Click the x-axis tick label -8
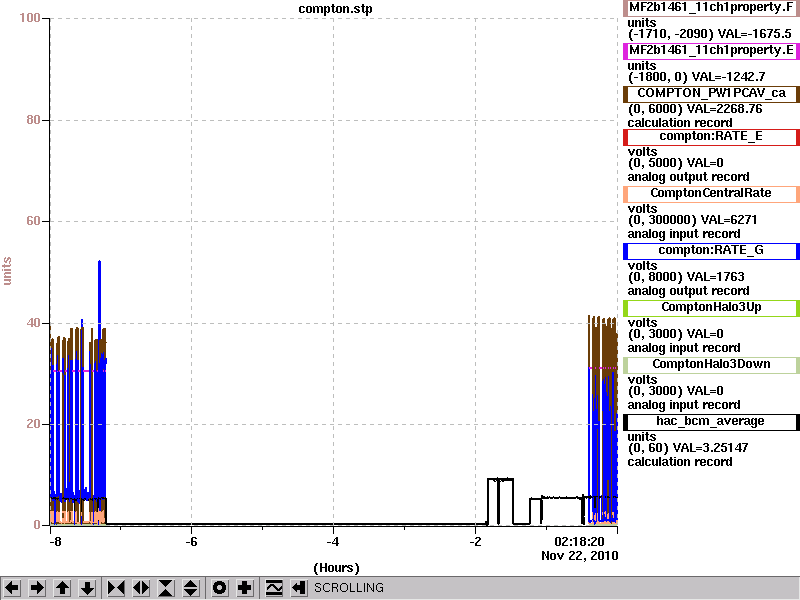Image resolution: width=800 pixels, height=600 pixels. coord(55,541)
